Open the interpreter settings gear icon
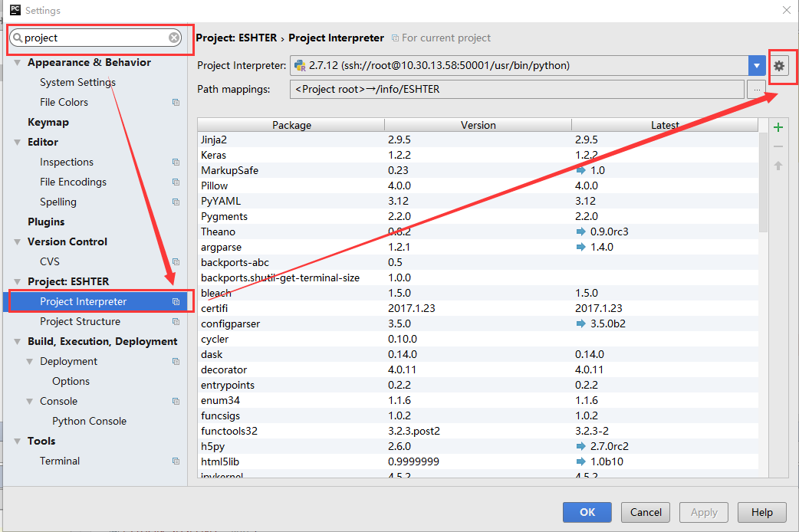 778,66
